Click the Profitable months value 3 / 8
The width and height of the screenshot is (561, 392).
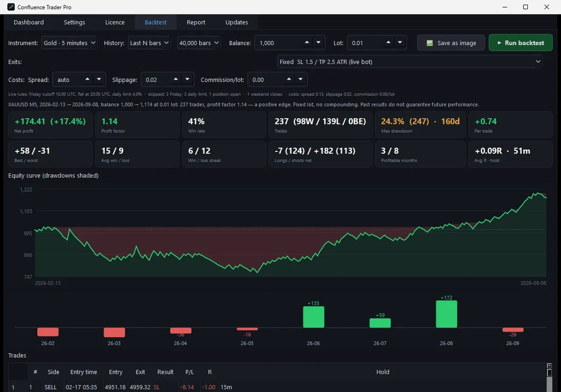(389, 151)
